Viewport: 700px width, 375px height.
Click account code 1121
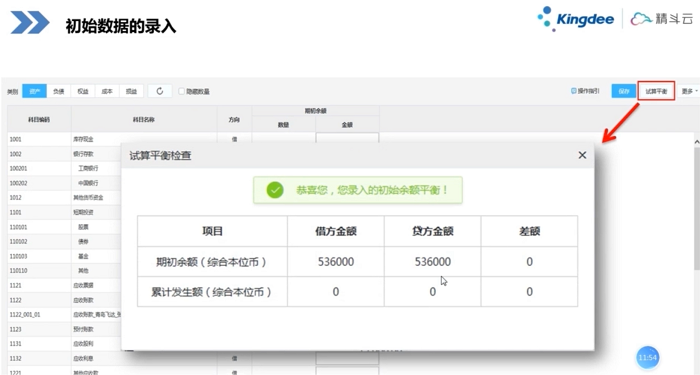(16, 285)
